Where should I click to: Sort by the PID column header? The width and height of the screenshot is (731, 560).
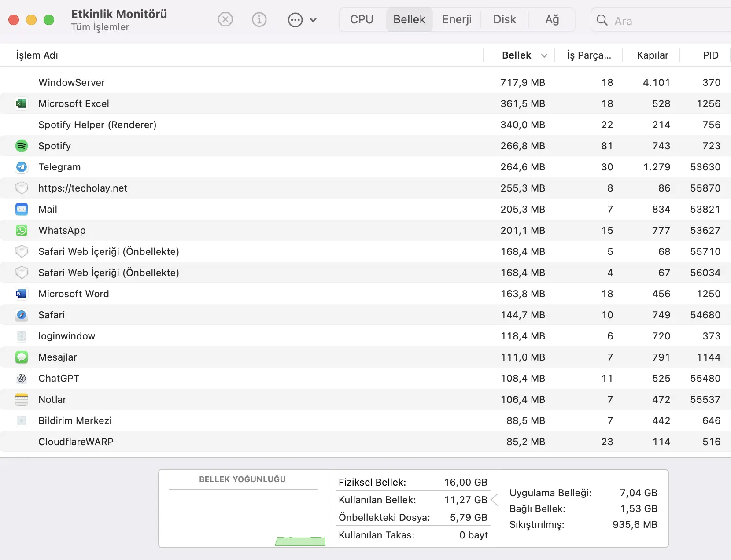point(711,55)
